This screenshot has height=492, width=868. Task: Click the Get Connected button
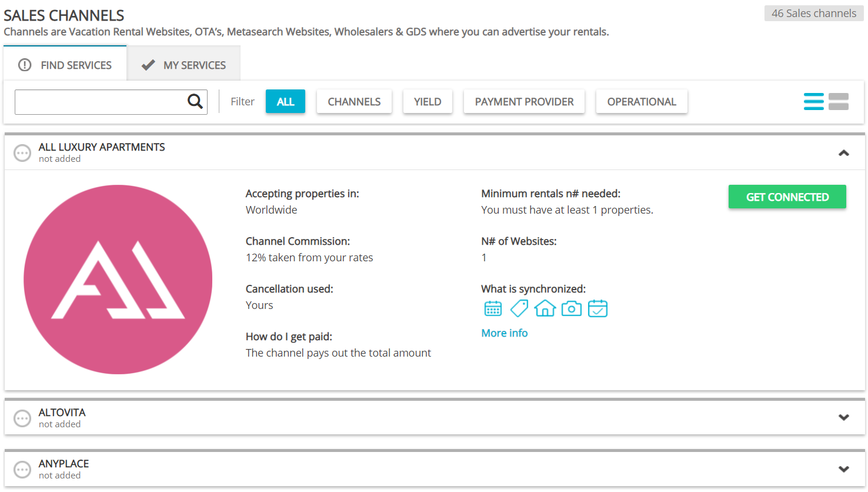pyautogui.click(x=787, y=197)
